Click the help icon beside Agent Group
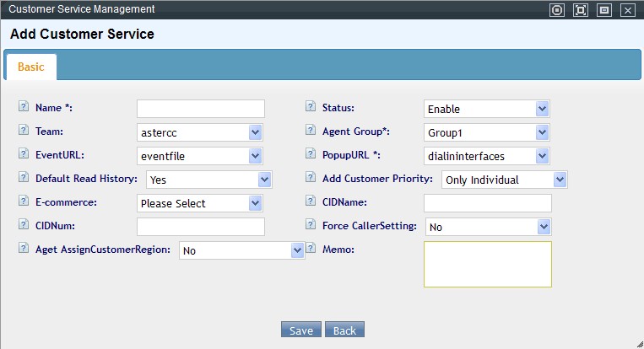The width and height of the screenshot is (644, 349). coord(310,132)
